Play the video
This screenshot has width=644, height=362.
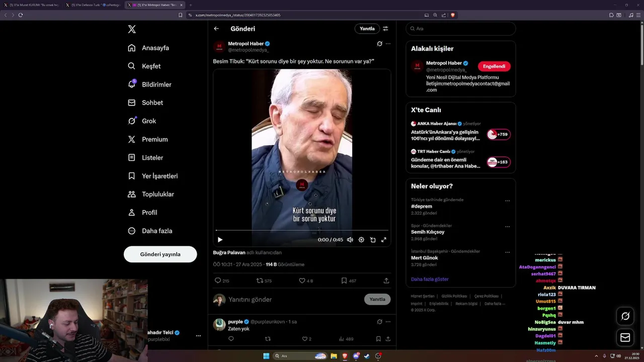click(x=220, y=240)
